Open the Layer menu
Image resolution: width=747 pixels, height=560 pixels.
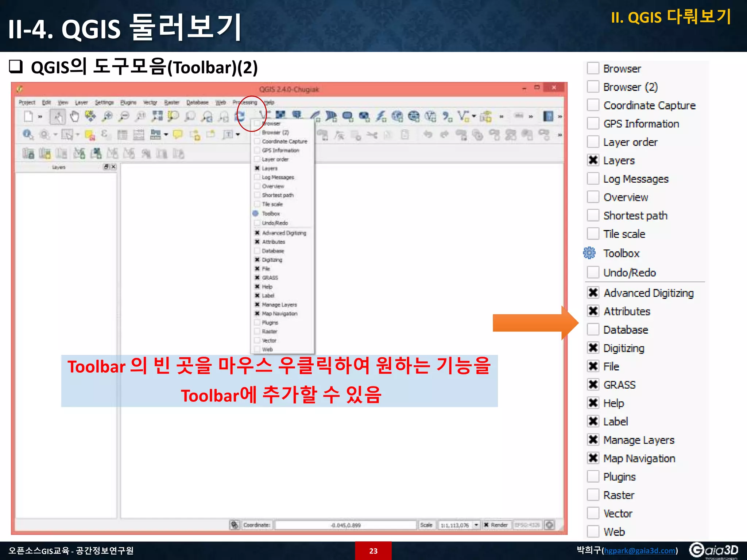click(81, 102)
